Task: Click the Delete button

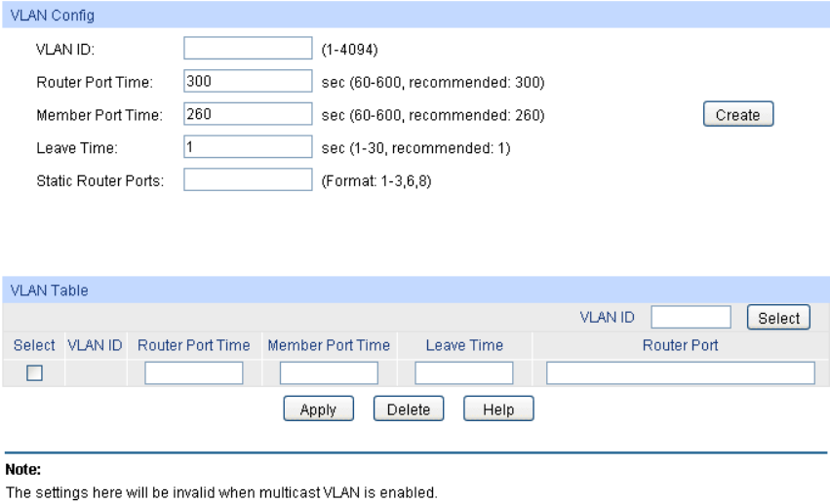Action: click(x=408, y=408)
